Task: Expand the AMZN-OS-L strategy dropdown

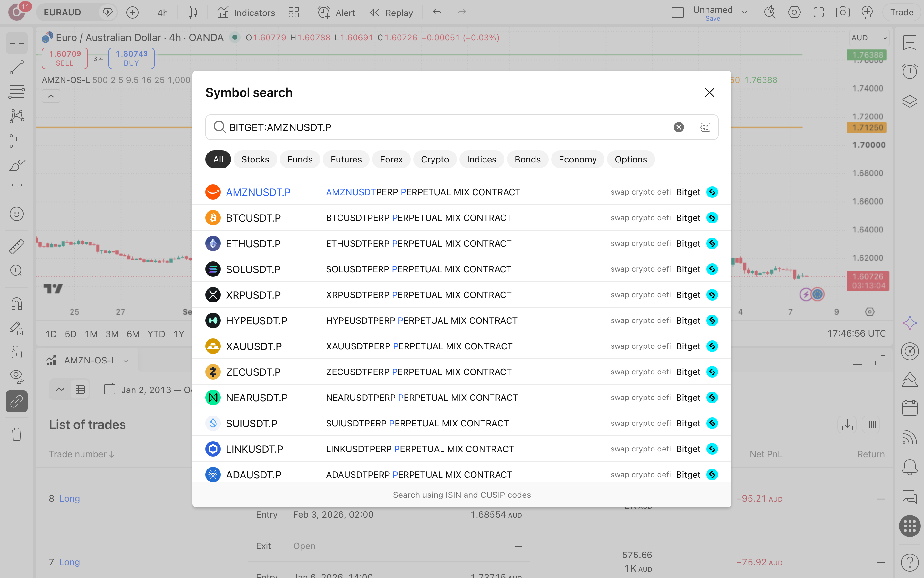Action: point(126,361)
